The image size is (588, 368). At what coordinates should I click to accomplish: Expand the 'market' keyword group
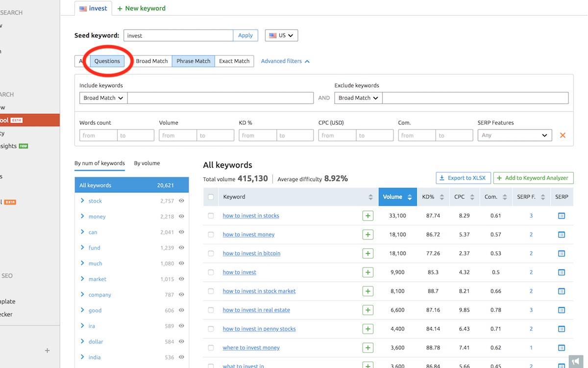pos(82,279)
